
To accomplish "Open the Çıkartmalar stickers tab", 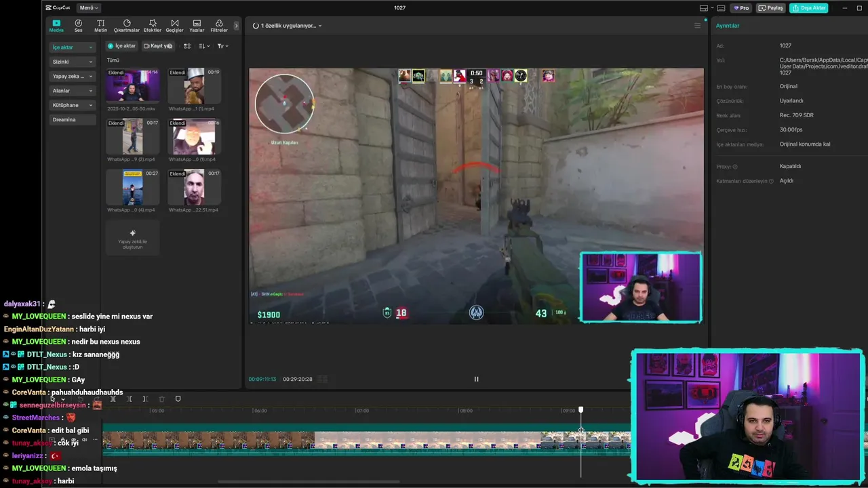I will [x=127, y=26].
